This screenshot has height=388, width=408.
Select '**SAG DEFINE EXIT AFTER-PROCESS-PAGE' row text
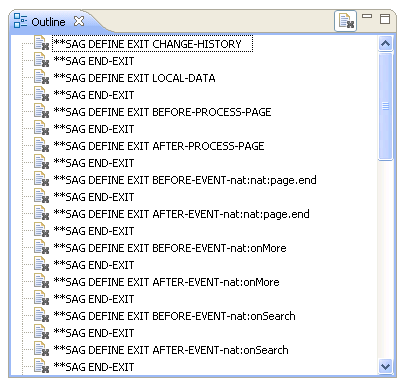click(x=159, y=146)
